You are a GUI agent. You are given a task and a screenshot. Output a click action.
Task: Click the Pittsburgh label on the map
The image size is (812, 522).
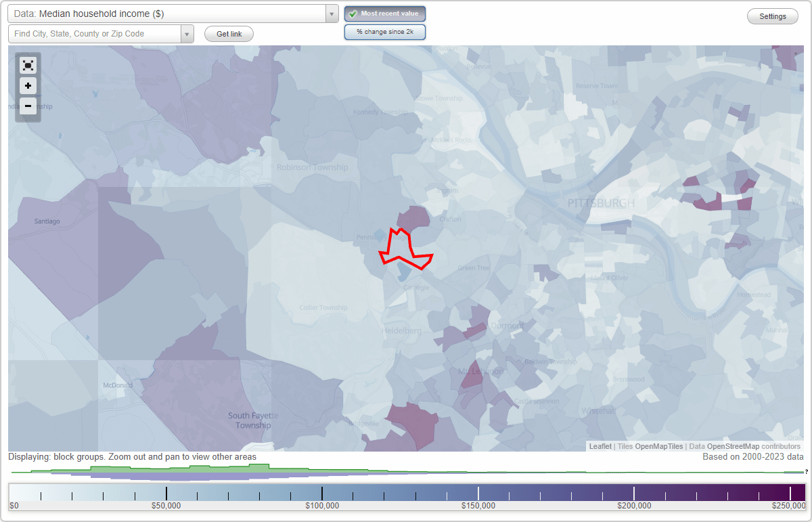coord(602,202)
